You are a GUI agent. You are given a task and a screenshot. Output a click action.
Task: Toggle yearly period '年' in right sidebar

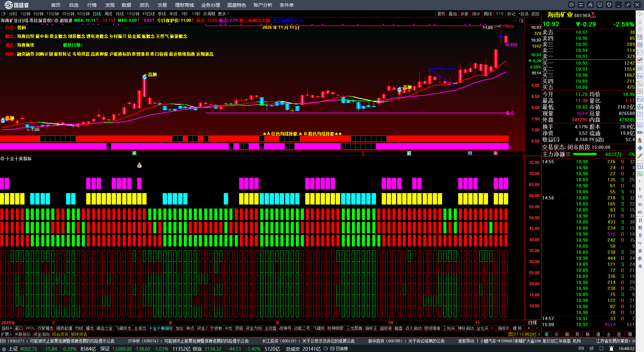coord(640,266)
